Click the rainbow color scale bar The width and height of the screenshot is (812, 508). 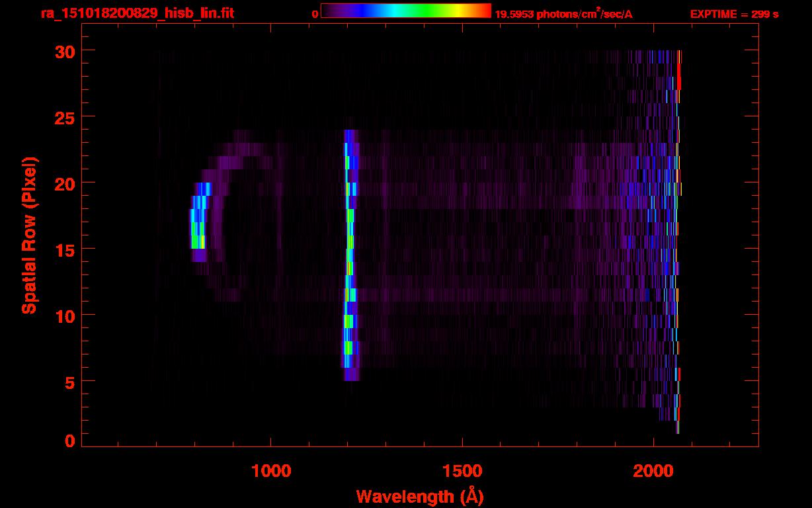(x=406, y=11)
